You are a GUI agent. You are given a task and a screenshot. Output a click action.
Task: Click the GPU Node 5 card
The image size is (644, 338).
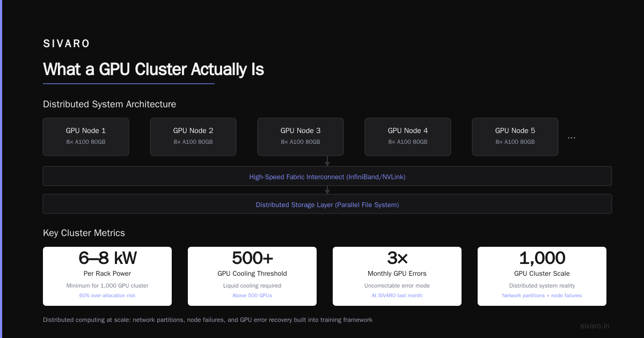[515, 137]
